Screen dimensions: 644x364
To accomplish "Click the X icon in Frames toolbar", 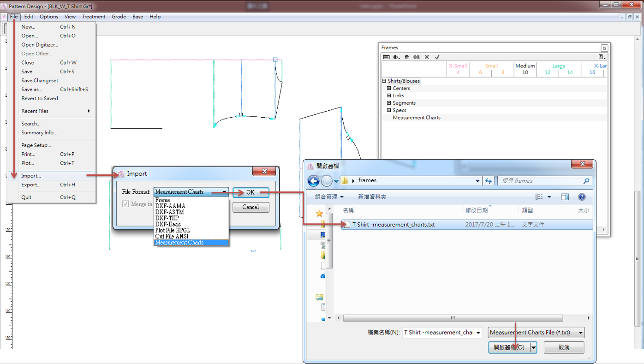I will click(427, 57).
